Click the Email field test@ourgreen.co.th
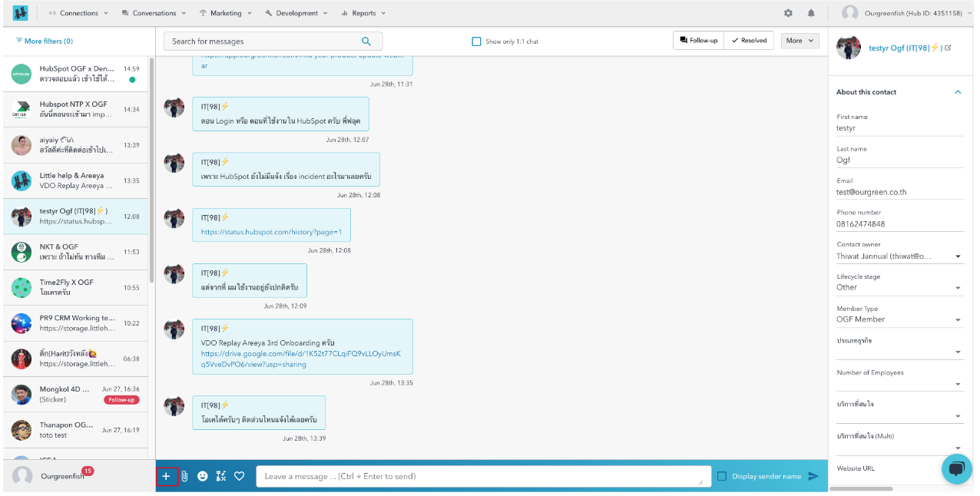Screen dimensions: 980x496 tap(899, 192)
